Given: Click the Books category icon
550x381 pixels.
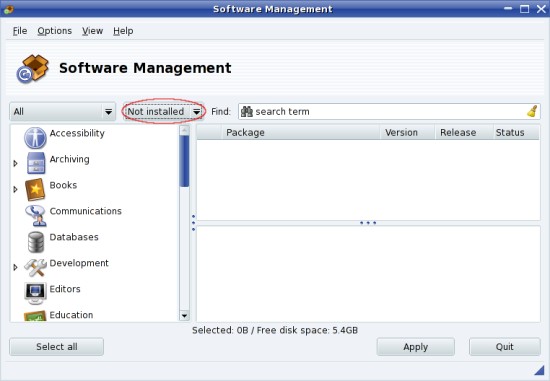Looking at the screenshot, I should pos(35,189).
